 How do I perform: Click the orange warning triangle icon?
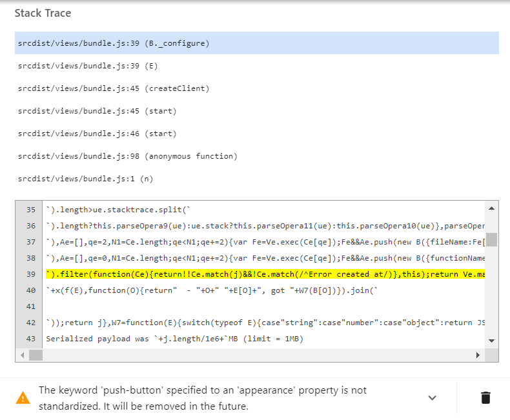(23, 397)
